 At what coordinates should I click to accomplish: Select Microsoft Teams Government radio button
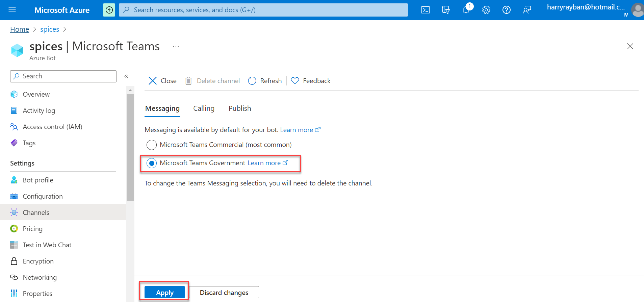click(152, 163)
